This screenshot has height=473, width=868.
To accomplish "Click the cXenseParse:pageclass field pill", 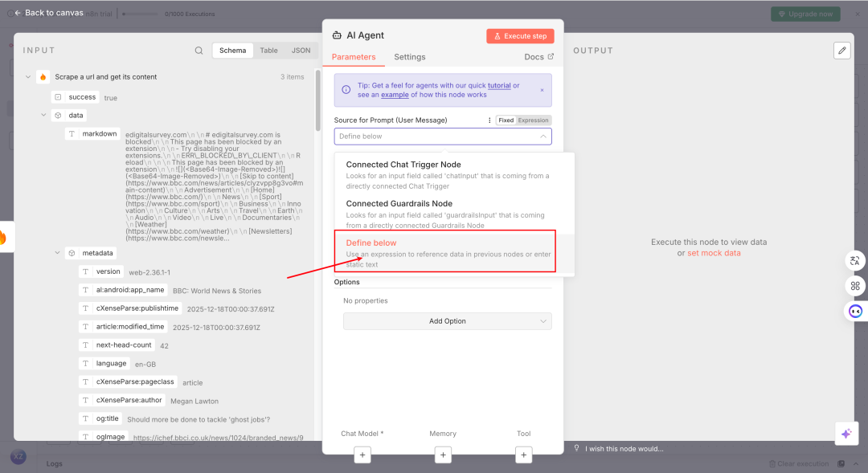I will tap(129, 381).
